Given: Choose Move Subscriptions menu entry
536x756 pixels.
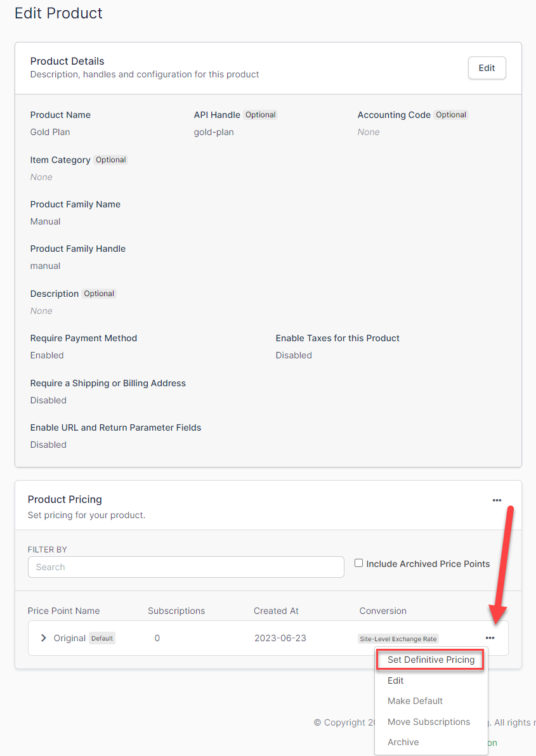Looking at the screenshot, I should (429, 722).
